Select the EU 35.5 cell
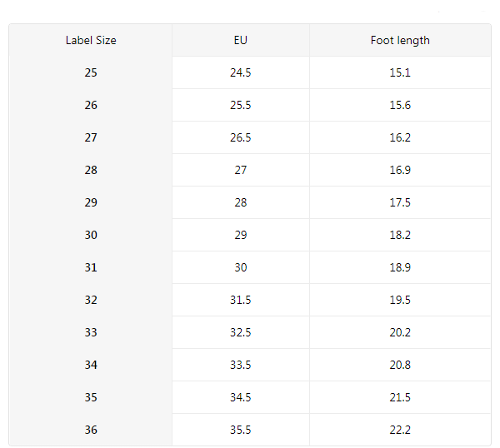The height and width of the screenshot is (448, 500). (x=241, y=430)
